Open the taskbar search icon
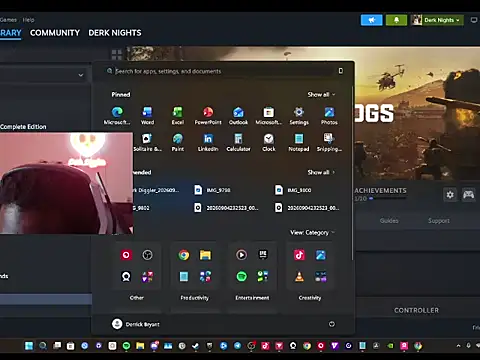This screenshot has width=480, height=360. (43, 346)
